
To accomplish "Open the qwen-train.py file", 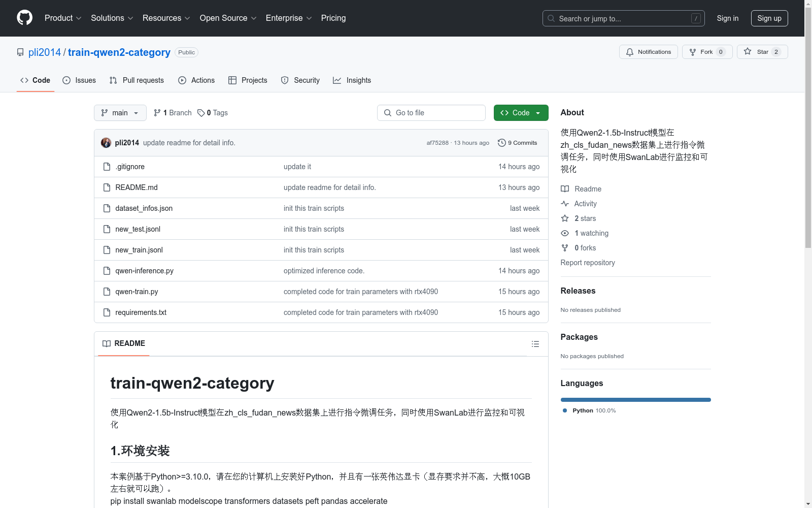I will click(137, 292).
